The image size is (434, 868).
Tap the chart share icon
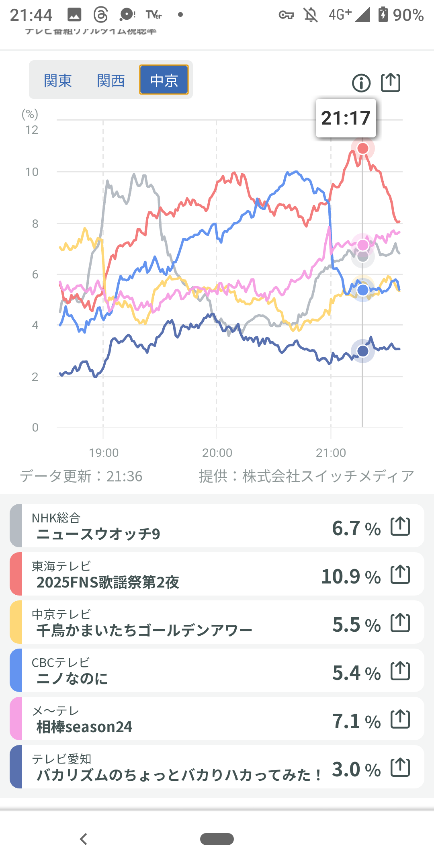point(390,83)
